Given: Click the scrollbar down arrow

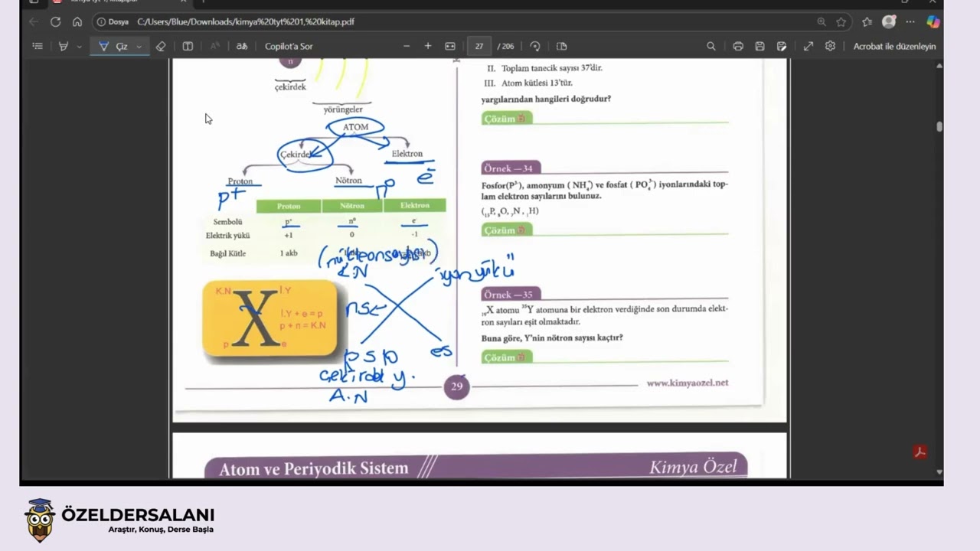Looking at the screenshot, I should tap(939, 472).
